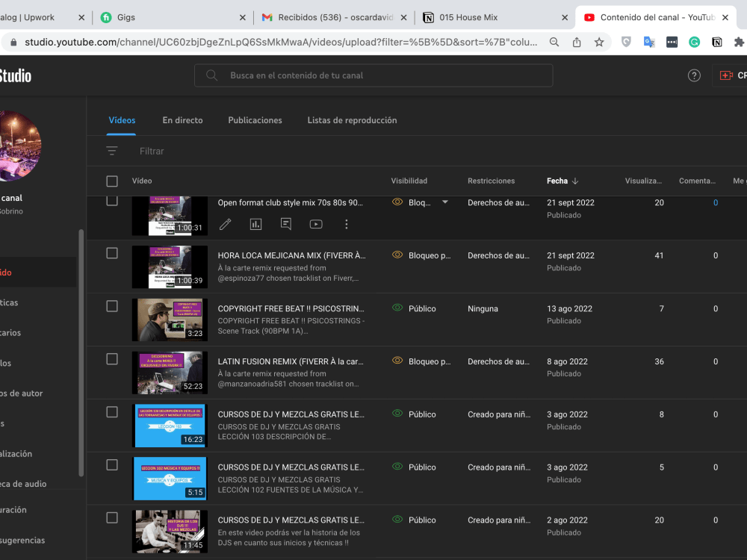Screen dimensions: 747x560
Task: Click the comment count for Open format mix
Action: pos(716,203)
